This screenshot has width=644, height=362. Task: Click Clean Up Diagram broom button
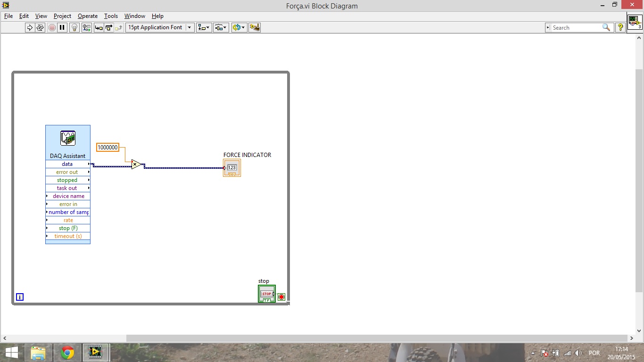[x=255, y=27]
